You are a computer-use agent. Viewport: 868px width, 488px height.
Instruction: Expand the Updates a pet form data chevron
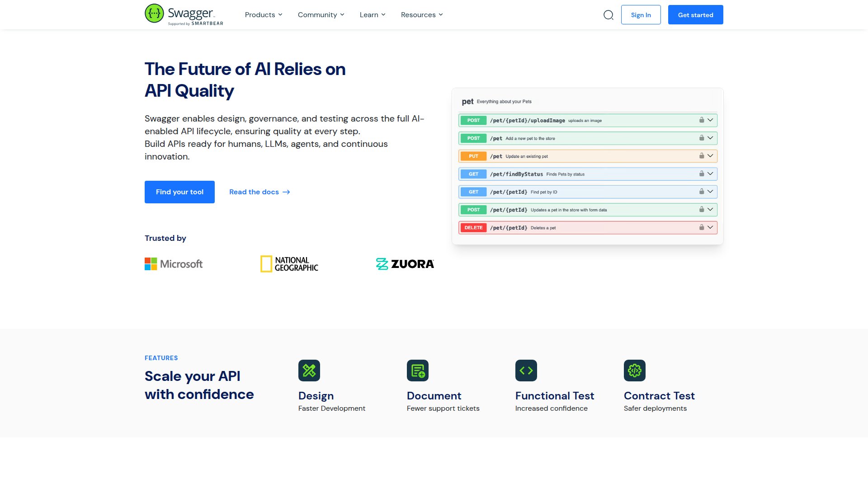click(x=710, y=209)
